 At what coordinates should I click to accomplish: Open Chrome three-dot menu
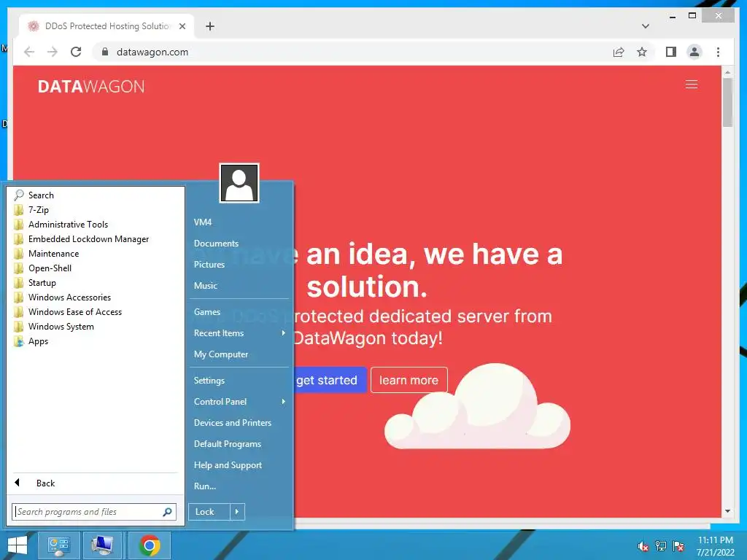click(718, 52)
